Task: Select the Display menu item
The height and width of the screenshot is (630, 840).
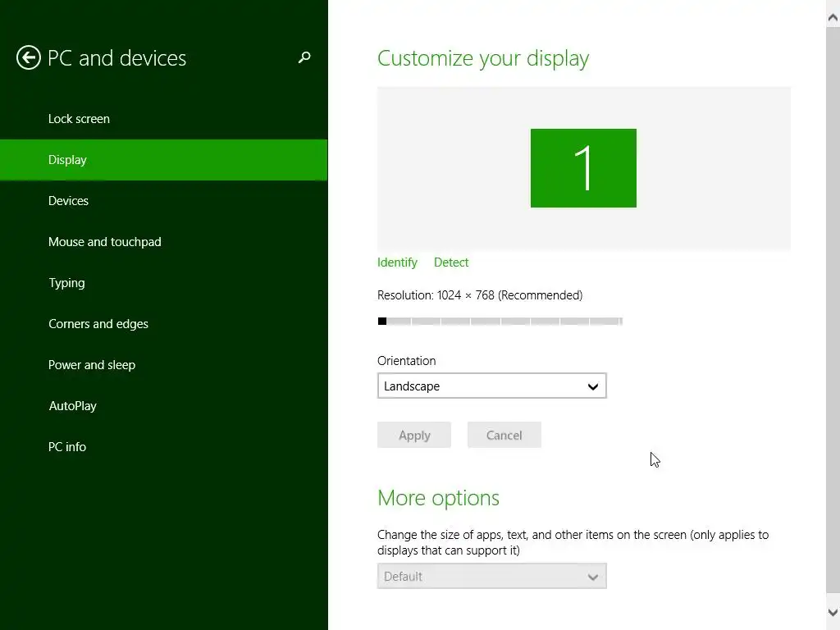Action: click(x=163, y=160)
